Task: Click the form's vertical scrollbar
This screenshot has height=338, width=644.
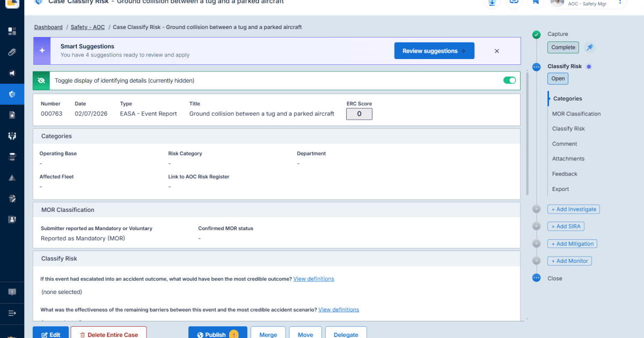Action: [x=527, y=134]
